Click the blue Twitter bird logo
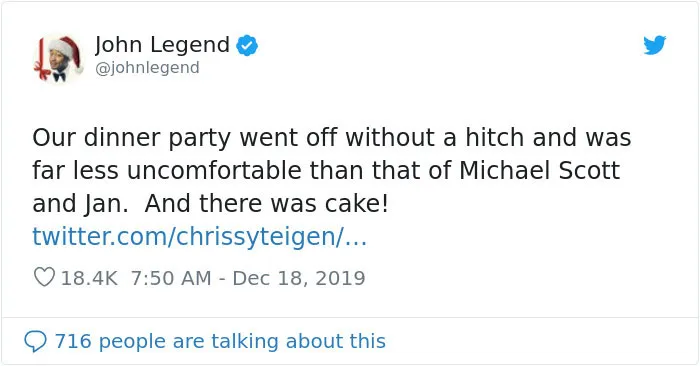700x366 pixels. point(654,45)
